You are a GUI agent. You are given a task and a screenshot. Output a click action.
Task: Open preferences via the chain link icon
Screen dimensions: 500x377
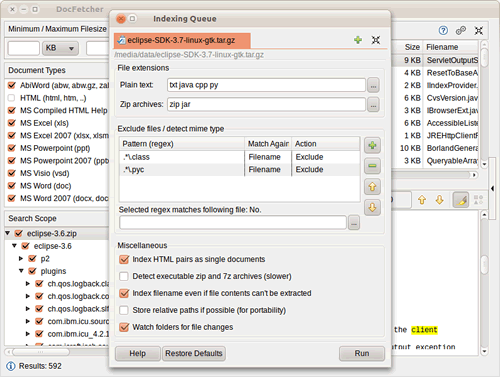[x=461, y=31]
